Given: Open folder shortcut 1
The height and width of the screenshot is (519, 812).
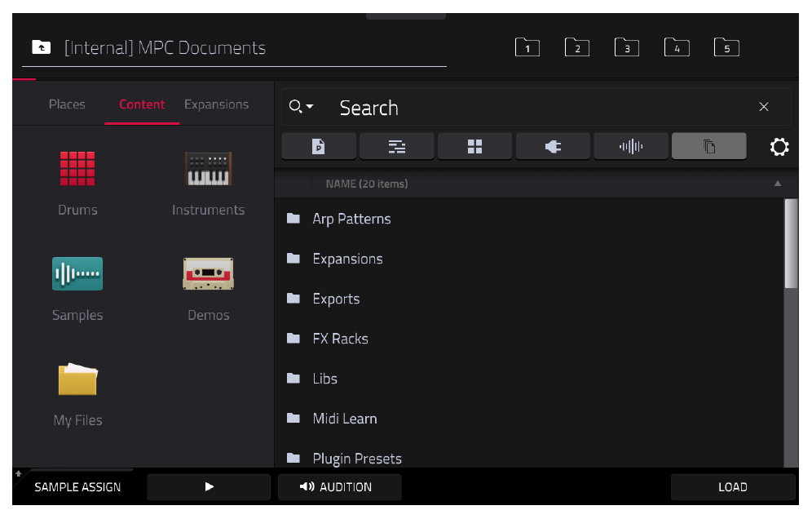Looking at the screenshot, I should tap(527, 47).
